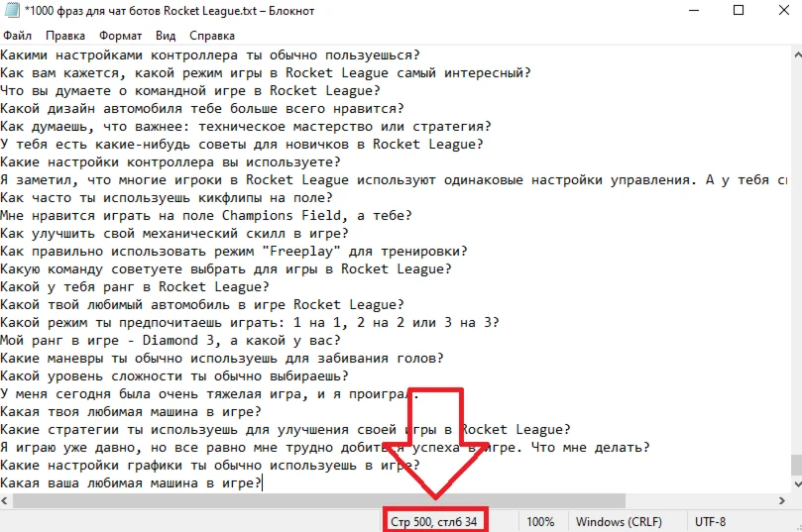Click line 'Какой режим ты предпочитаешь играть: 1 на 1'
The width and height of the screenshot is (802, 532).
coord(250,323)
